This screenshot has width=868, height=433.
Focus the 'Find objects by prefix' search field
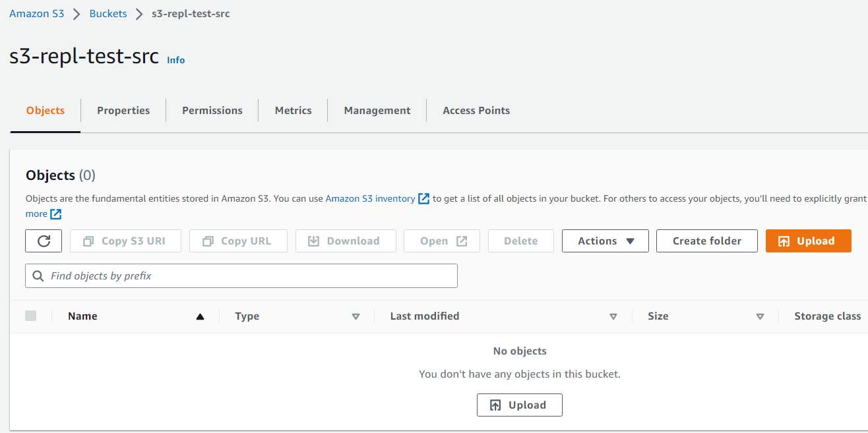(x=251, y=276)
